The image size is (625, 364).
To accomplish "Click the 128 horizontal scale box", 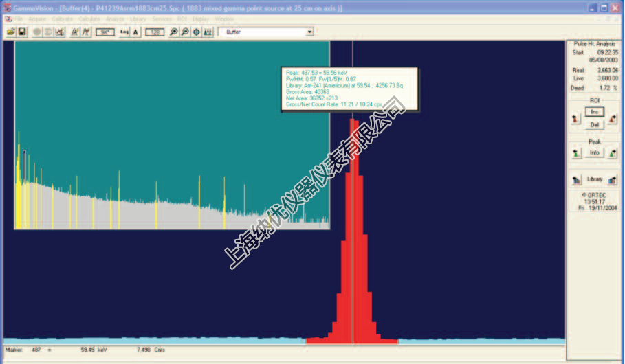I will (155, 32).
